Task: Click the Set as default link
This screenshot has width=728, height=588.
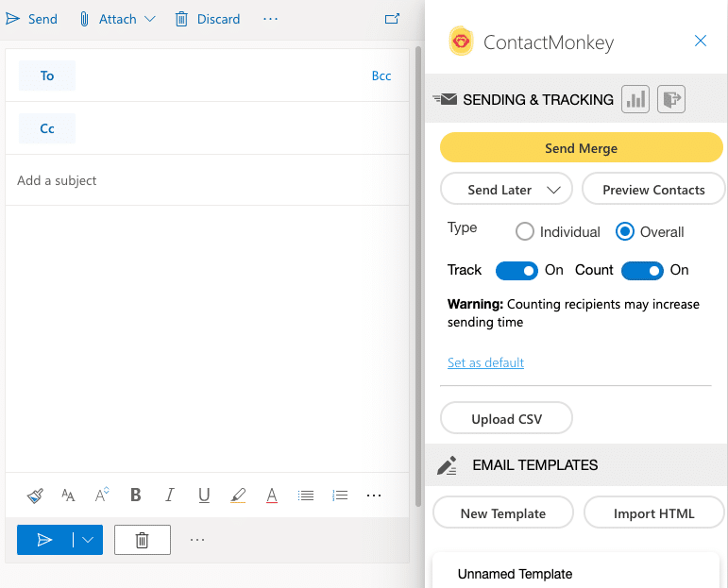Action: 485,362
